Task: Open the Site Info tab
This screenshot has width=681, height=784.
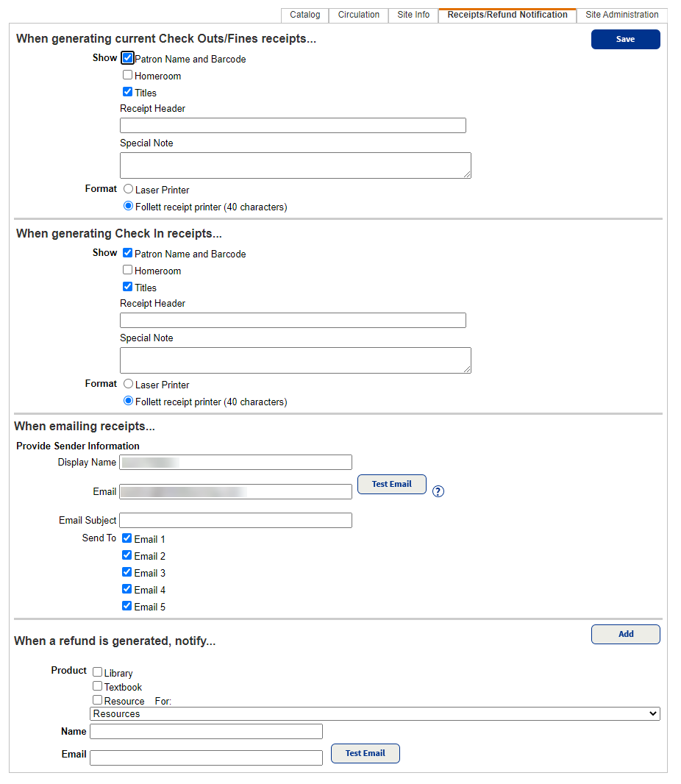Action: coord(413,15)
